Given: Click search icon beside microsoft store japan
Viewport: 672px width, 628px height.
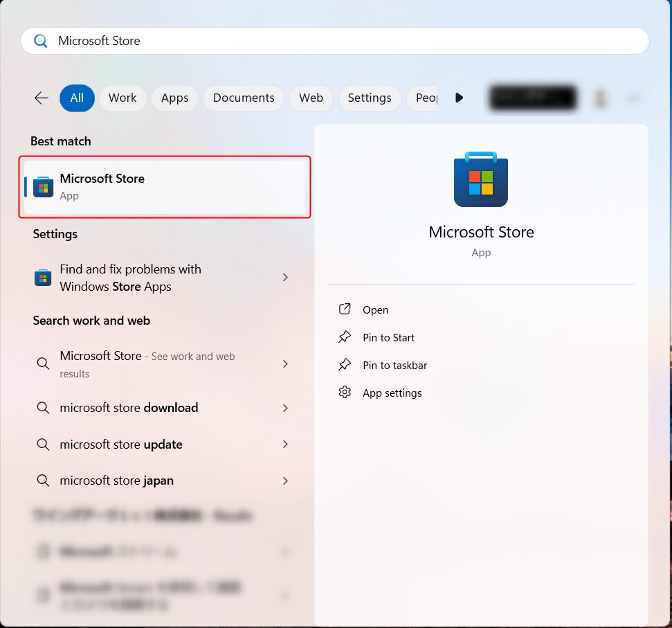Looking at the screenshot, I should 43,481.
